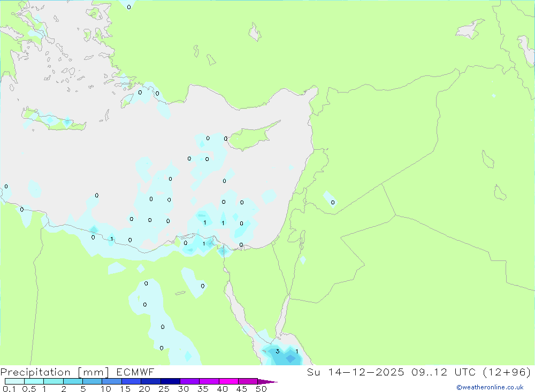Pick the 15–20 mm legend swatch
This screenshot has height=392, width=535.
[x=131, y=381]
